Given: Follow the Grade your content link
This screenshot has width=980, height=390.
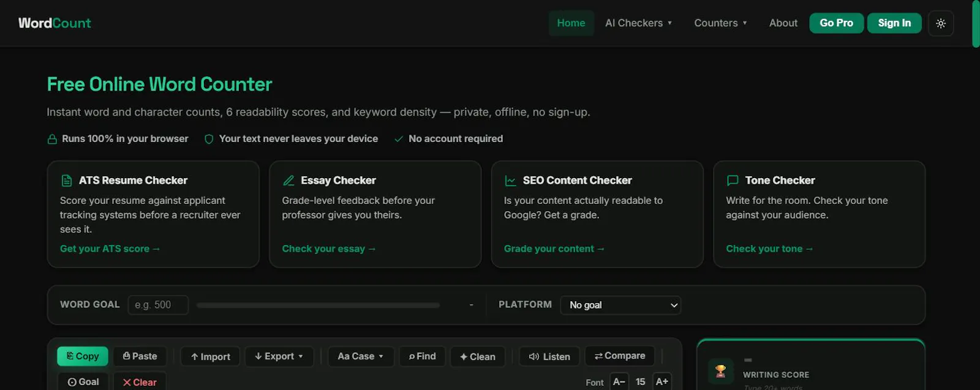Looking at the screenshot, I should (554, 249).
